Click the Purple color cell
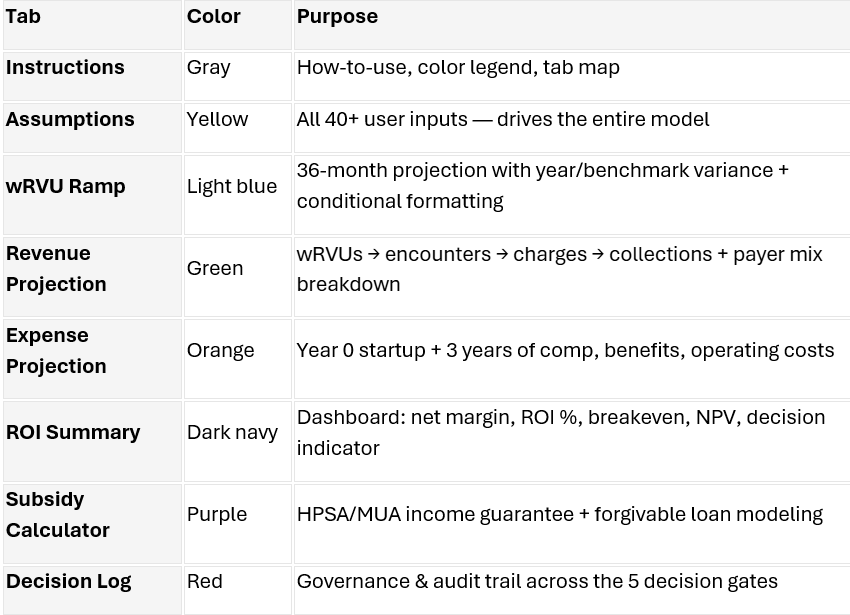Screen dimensions: 850x615 238,524
